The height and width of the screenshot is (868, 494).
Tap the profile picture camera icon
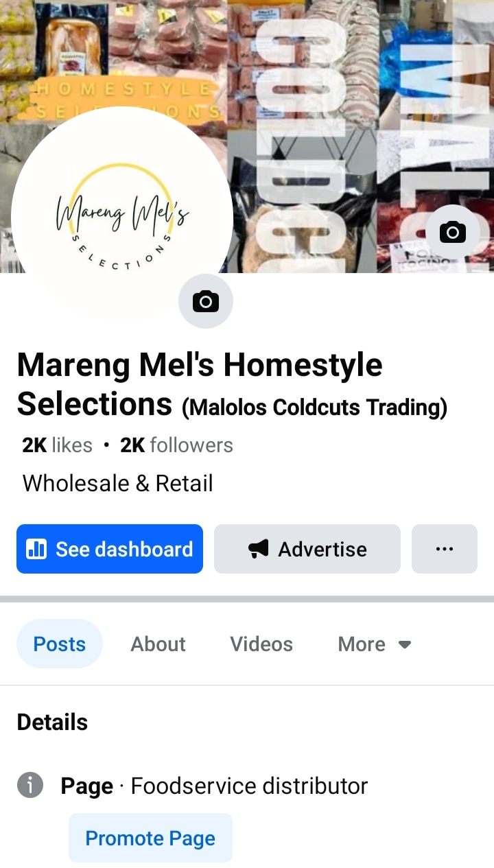pyautogui.click(x=206, y=301)
